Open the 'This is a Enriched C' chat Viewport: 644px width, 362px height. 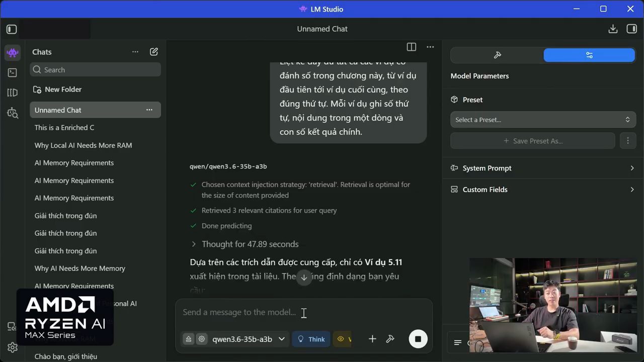pyautogui.click(x=96, y=128)
